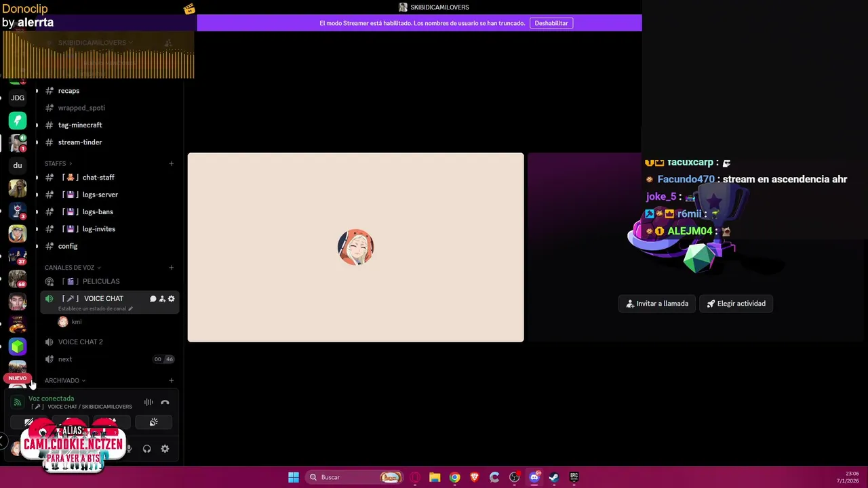The image size is (868, 488).
Task: Add channel to ARCHIVADO category
Action: 171,380
